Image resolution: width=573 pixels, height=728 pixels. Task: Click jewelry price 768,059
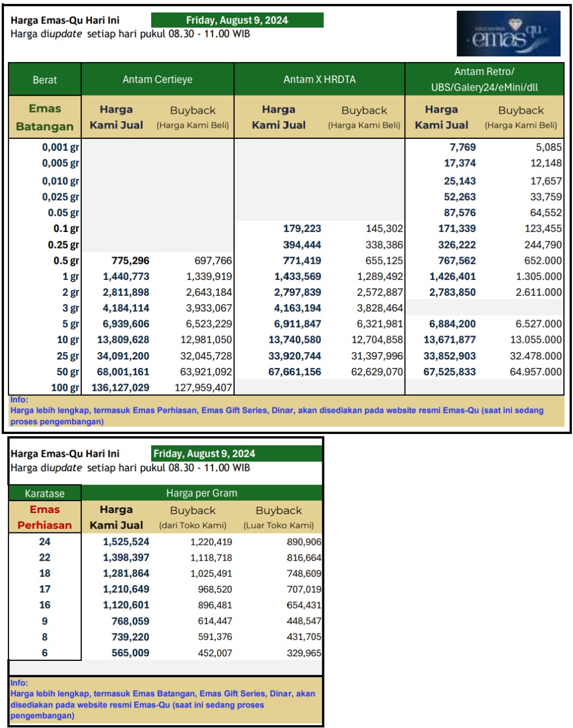pos(130,621)
